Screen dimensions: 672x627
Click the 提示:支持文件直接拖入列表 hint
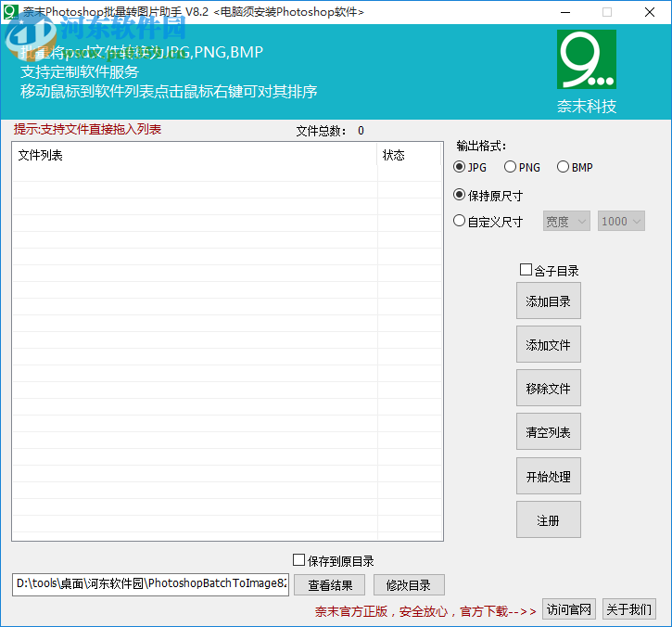(x=87, y=129)
